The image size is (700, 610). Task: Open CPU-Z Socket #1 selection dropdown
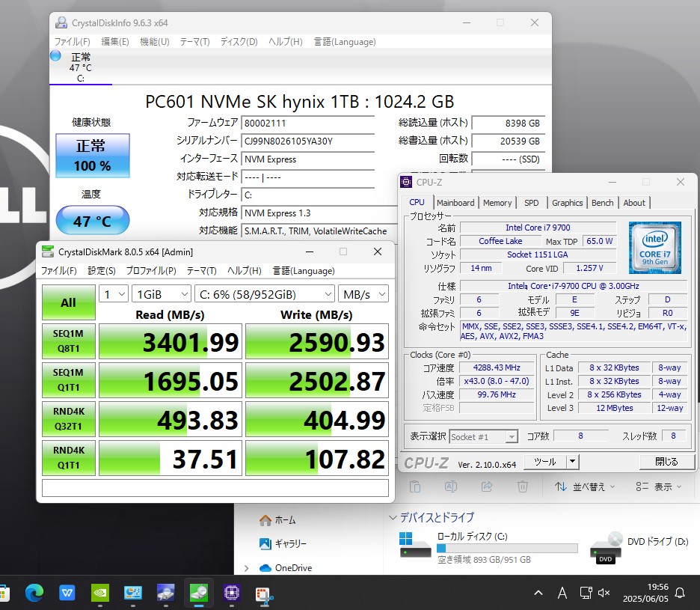tap(483, 436)
